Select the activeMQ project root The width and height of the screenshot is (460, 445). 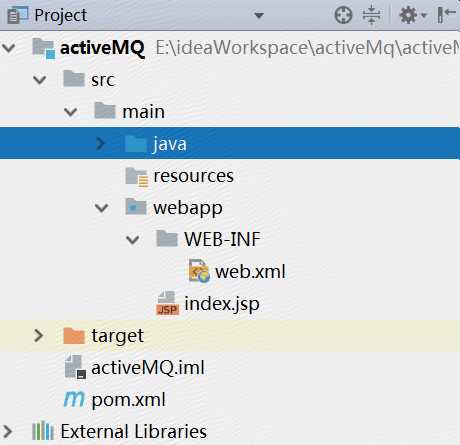point(102,48)
